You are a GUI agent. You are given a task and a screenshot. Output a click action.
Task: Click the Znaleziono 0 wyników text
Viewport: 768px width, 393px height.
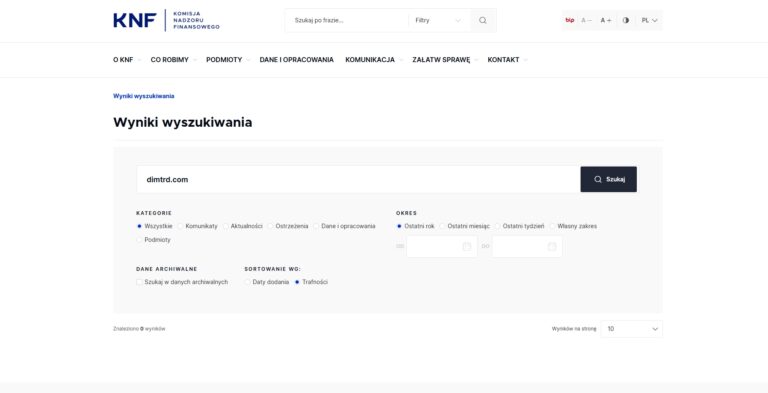click(139, 329)
